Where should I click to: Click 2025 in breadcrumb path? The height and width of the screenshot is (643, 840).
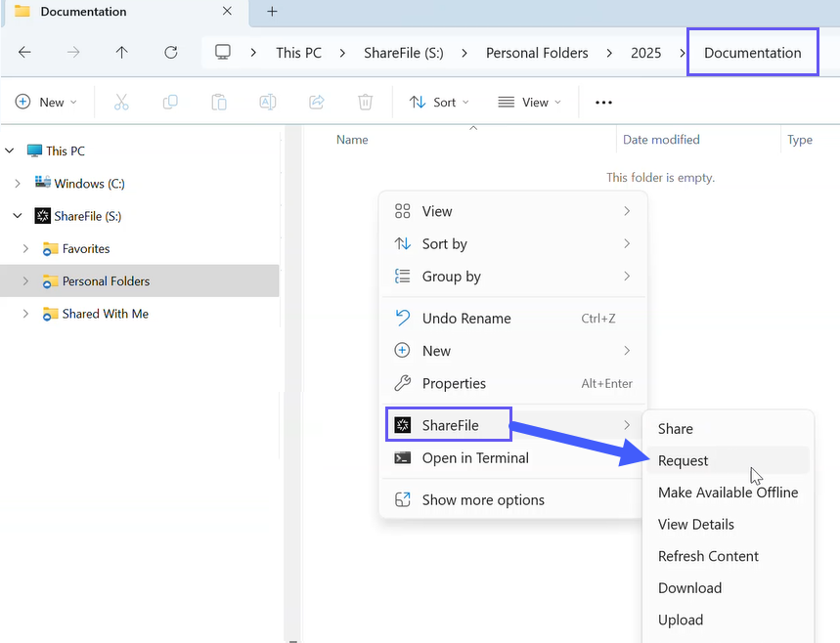(x=645, y=53)
